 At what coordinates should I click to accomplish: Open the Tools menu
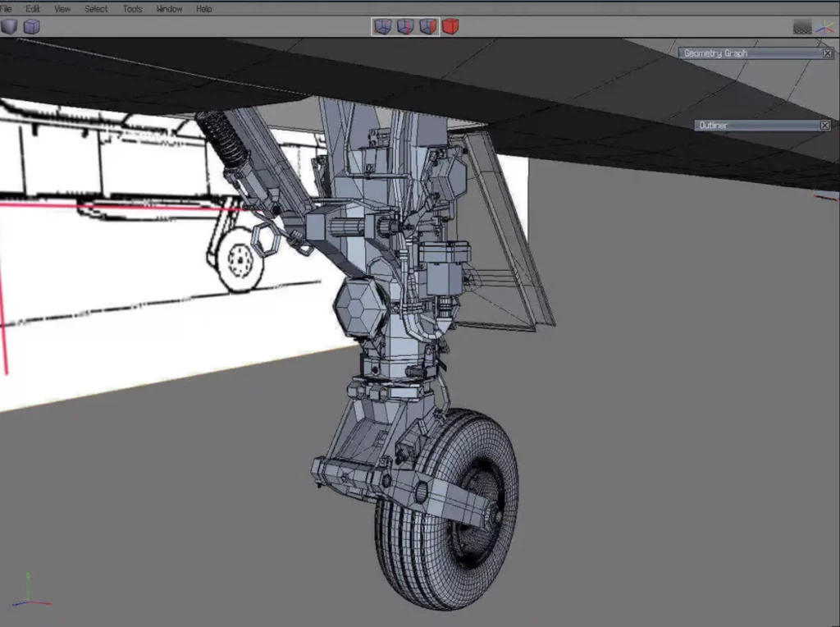pyautogui.click(x=132, y=8)
